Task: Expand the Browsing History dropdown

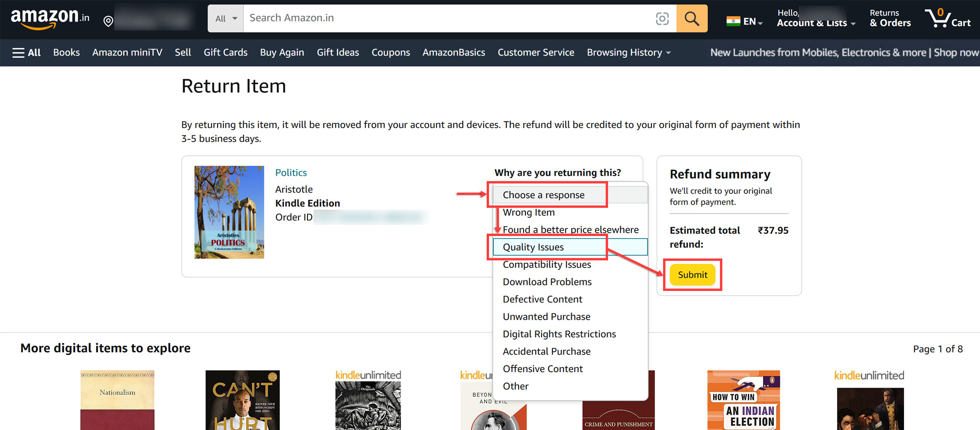Action: 629,53
